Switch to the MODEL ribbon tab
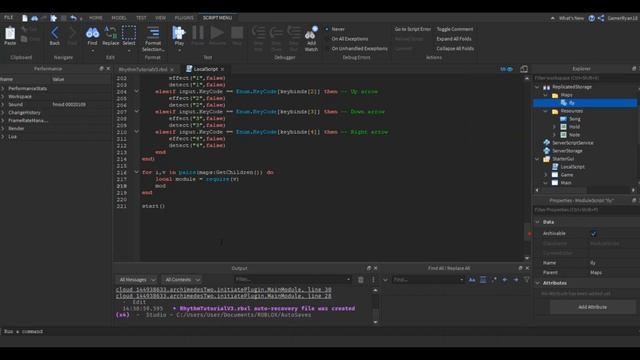Viewport: 640px width, 360px height. [x=119, y=18]
